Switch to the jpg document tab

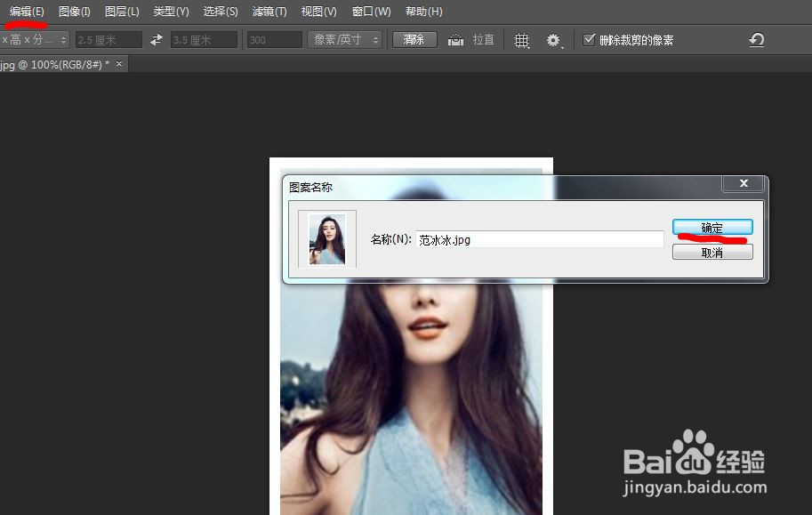click(x=53, y=63)
